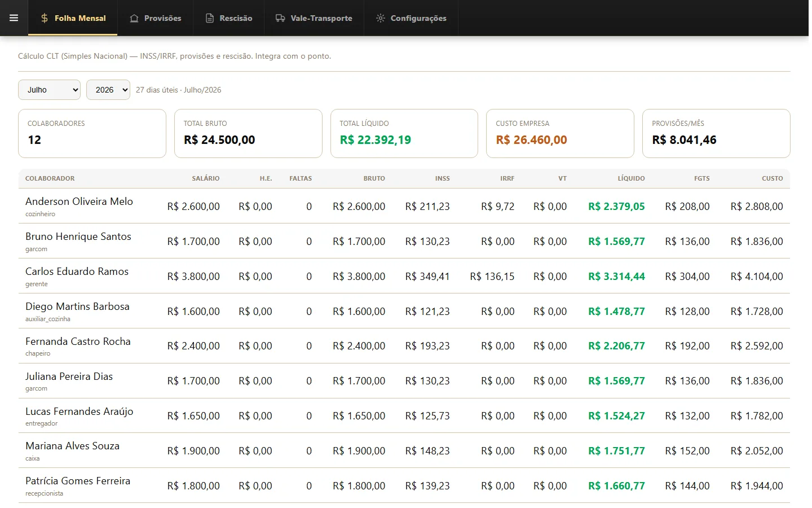Select the H.E. column header

(x=266, y=178)
